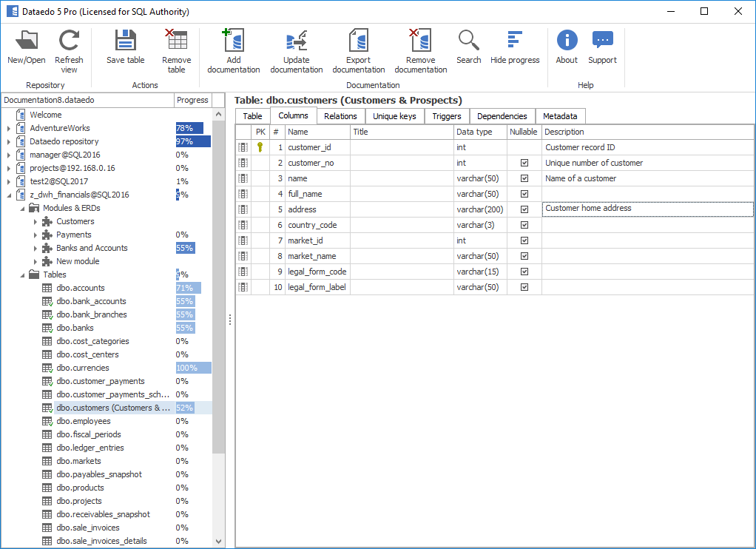This screenshot has height=549, width=756.
Task: Toggle the Nullable checkbox for country_code
Action: point(524,225)
